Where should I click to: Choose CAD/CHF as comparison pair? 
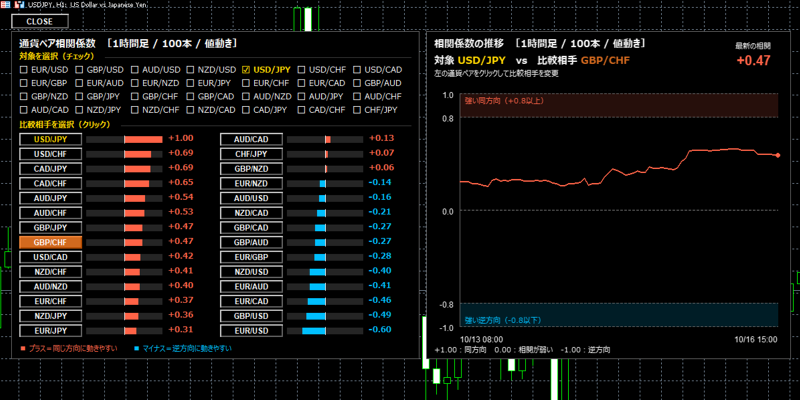[x=51, y=184]
